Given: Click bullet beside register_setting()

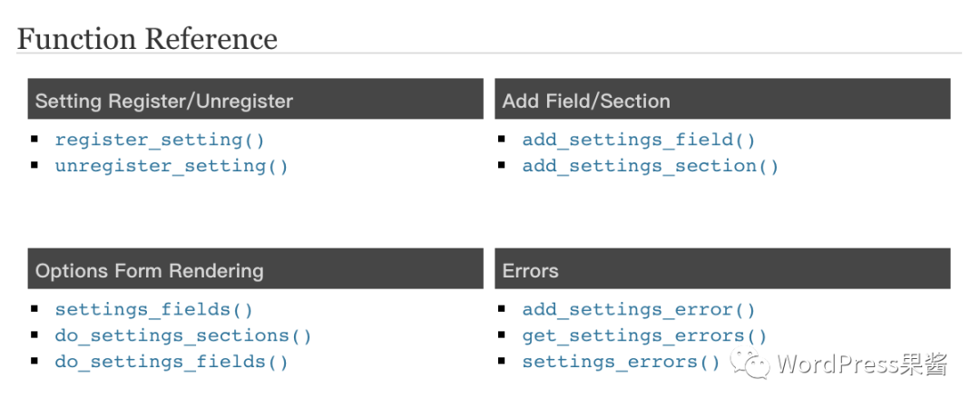Looking at the screenshot, I should click(34, 138).
